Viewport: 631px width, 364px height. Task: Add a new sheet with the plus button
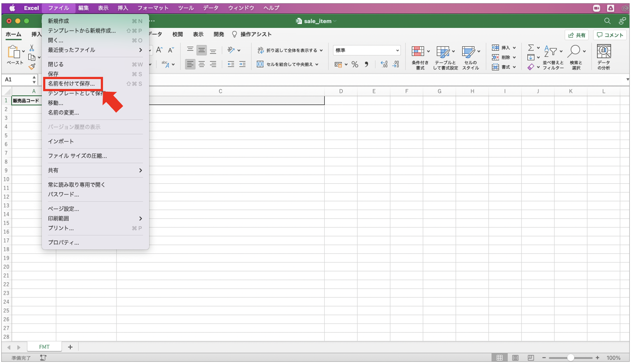tap(70, 347)
